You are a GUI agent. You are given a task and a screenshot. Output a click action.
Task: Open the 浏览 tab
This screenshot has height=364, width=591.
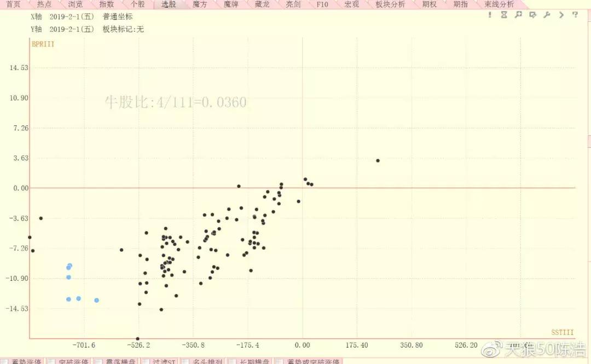[76, 4]
